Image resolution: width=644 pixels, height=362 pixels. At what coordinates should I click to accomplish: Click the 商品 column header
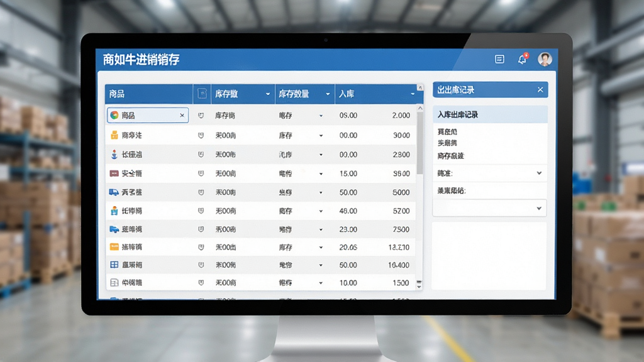pyautogui.click(x=148, y=94)
